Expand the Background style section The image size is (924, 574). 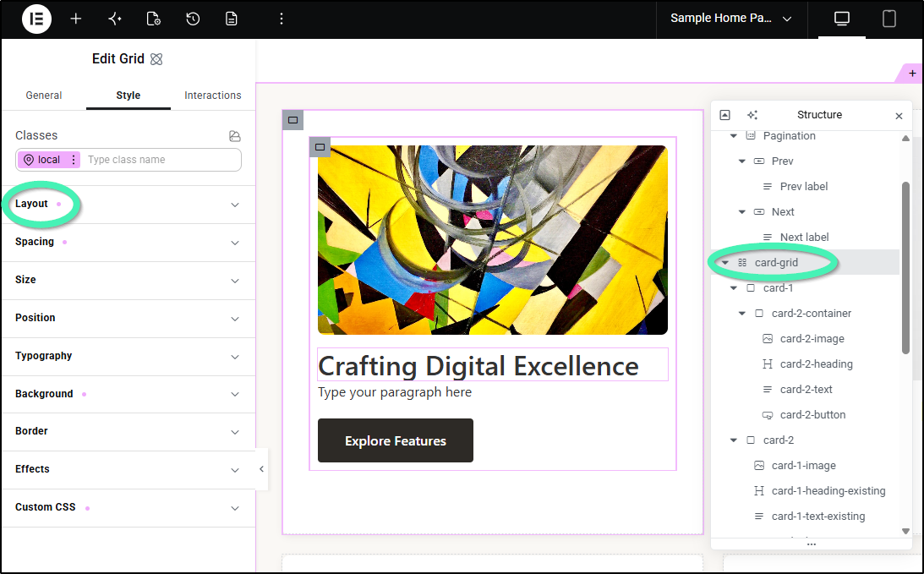tap(128, 394)
